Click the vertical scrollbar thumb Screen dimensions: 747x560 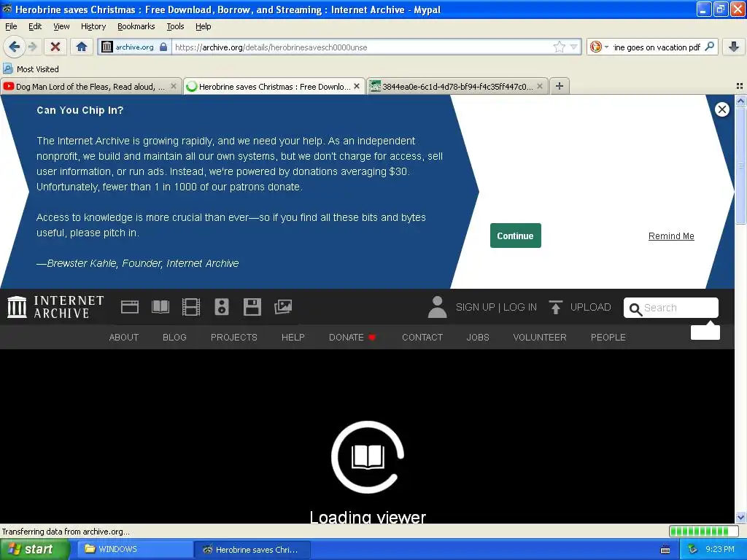(x=740, y=166)
